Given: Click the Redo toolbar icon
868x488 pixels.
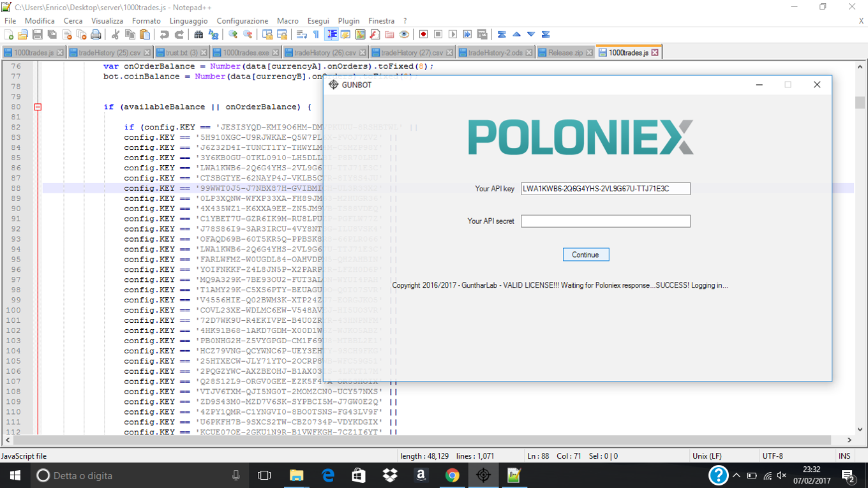Looking at the screenshot, I should 179,34.
